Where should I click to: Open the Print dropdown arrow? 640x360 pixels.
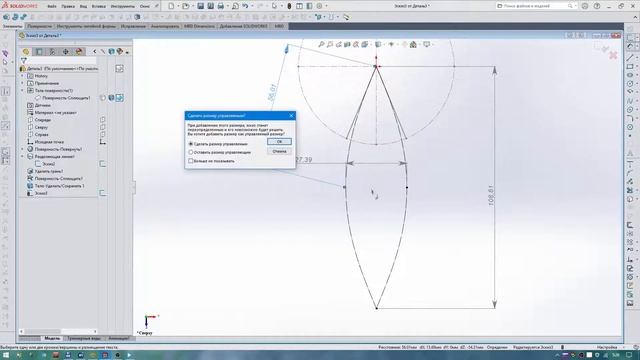coord(227,6)
